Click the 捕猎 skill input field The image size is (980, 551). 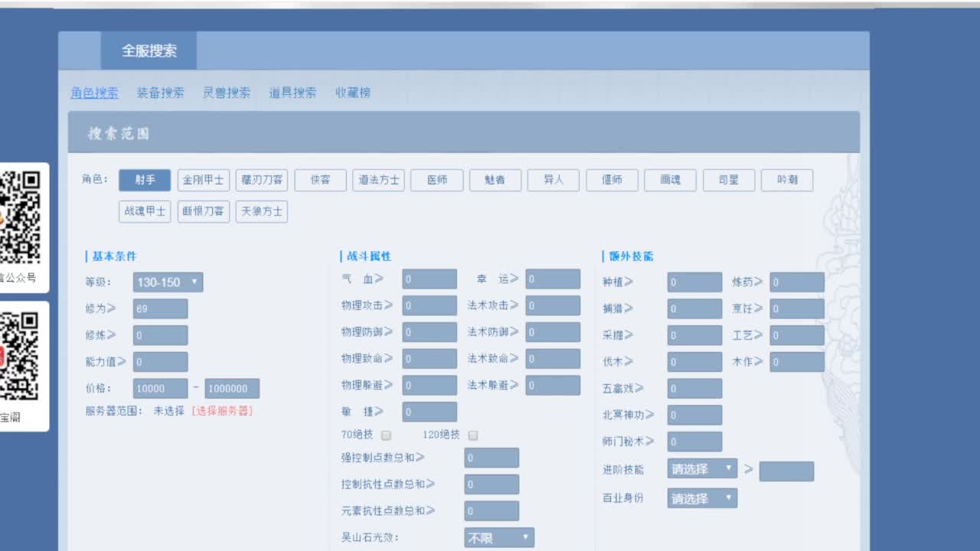click(694, 308)
